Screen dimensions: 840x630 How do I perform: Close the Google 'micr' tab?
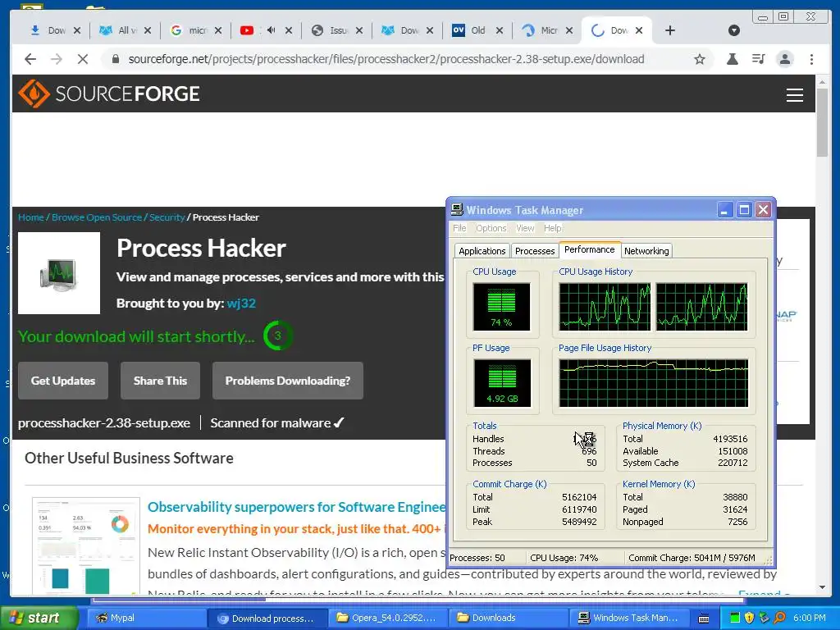pos(218,30)
